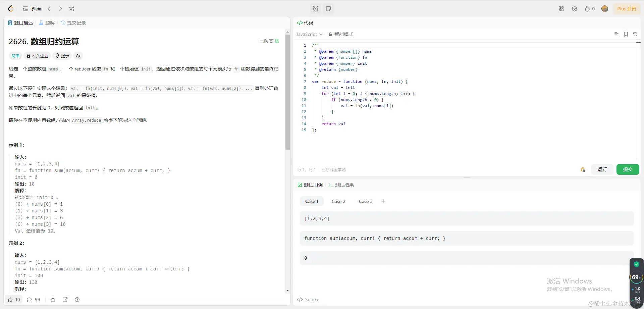
Task: Edit the init input field showing 0
Action: (467, 258)
